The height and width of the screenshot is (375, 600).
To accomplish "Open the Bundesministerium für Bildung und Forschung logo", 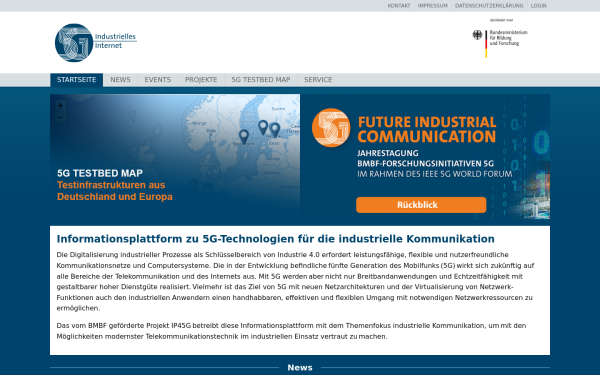I will coord(500,38).
